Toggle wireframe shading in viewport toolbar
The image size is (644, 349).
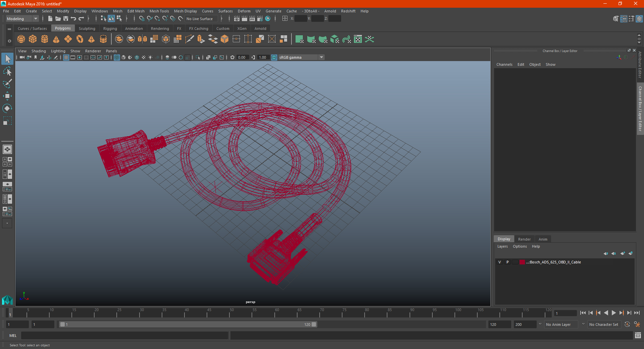(117, 57)
